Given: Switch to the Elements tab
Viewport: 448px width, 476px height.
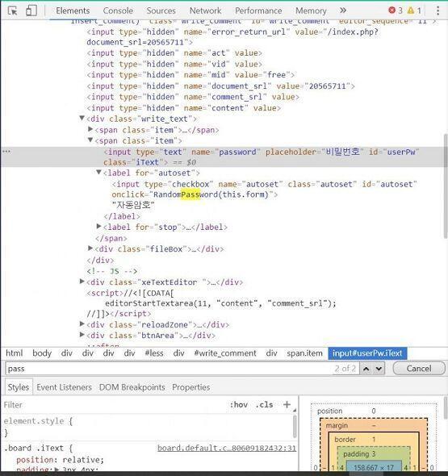Looking at the screenshot, I should 73,10.
